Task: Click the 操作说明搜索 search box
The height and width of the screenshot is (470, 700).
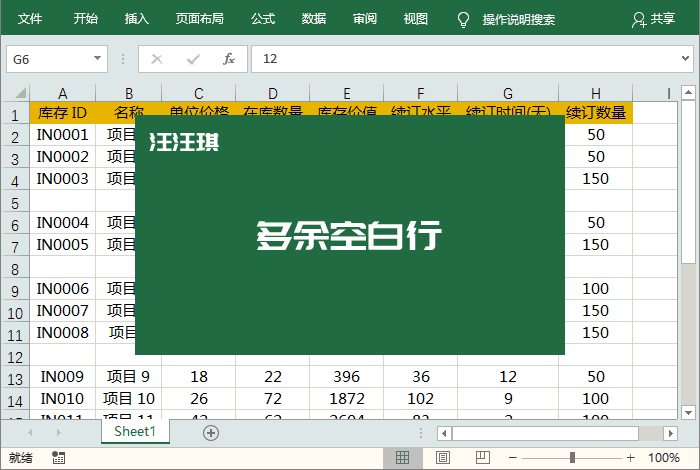Action: 519,20
